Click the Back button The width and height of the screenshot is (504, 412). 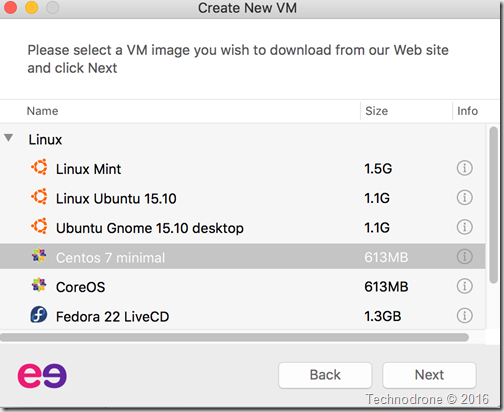click(325, 375)
